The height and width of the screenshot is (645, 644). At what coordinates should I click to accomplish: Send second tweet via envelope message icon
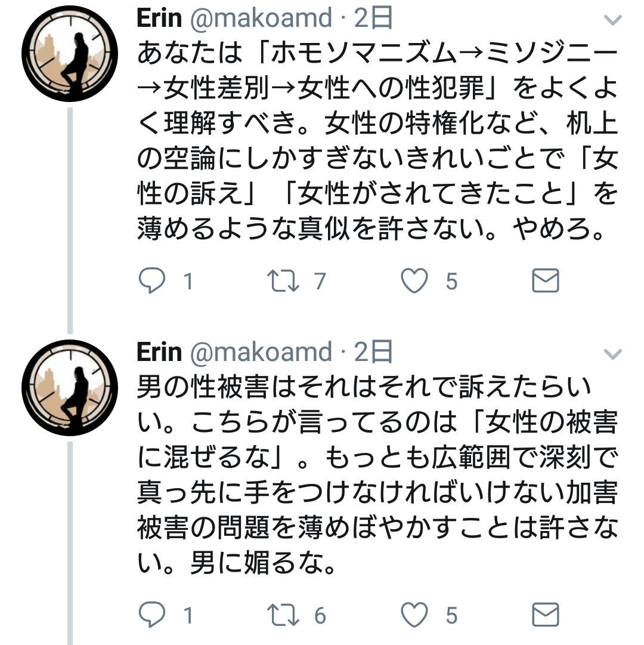pos(546,615)
